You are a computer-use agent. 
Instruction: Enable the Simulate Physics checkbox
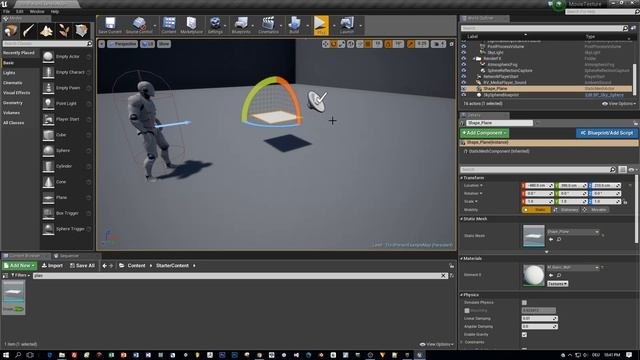pyautogui.click(x=524, y=302)
